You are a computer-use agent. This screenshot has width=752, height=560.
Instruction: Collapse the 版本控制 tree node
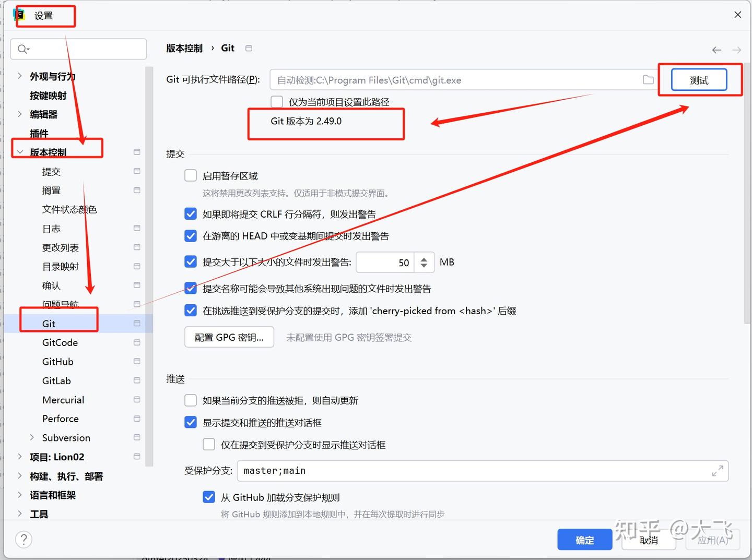click(x=19, y=151)
